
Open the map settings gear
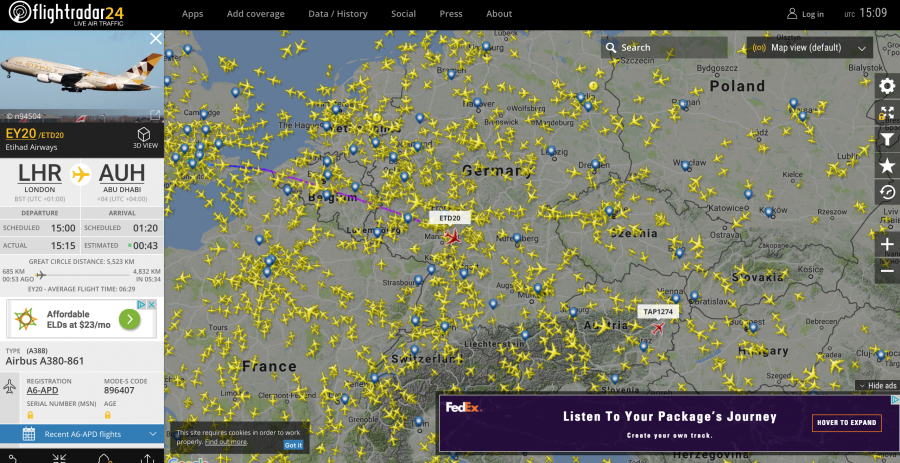tap(887, 86)
